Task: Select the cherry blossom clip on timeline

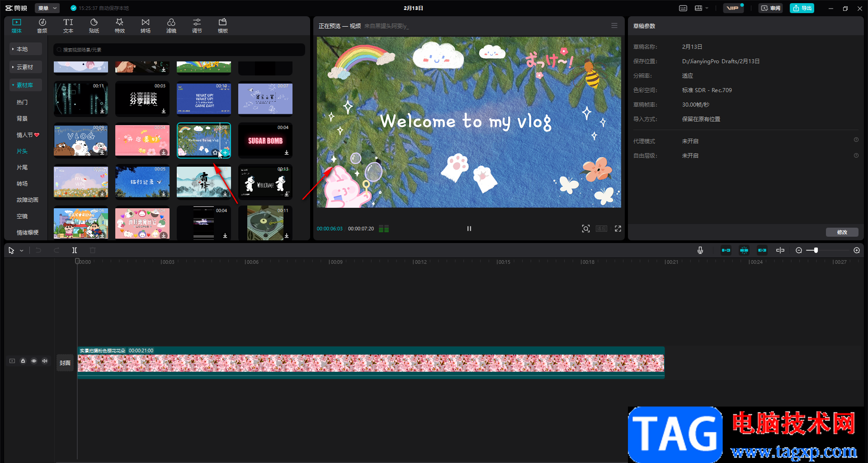Action: click(x=371, y=362)
